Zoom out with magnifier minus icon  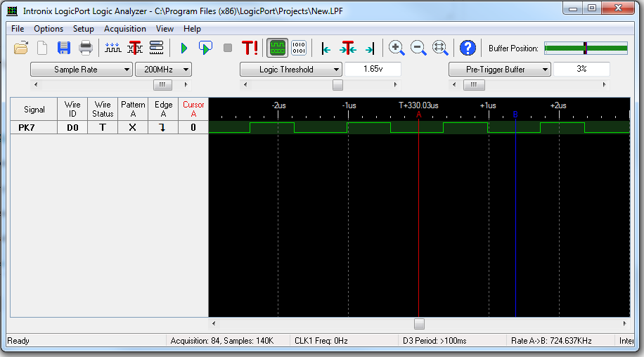[418, 48]
